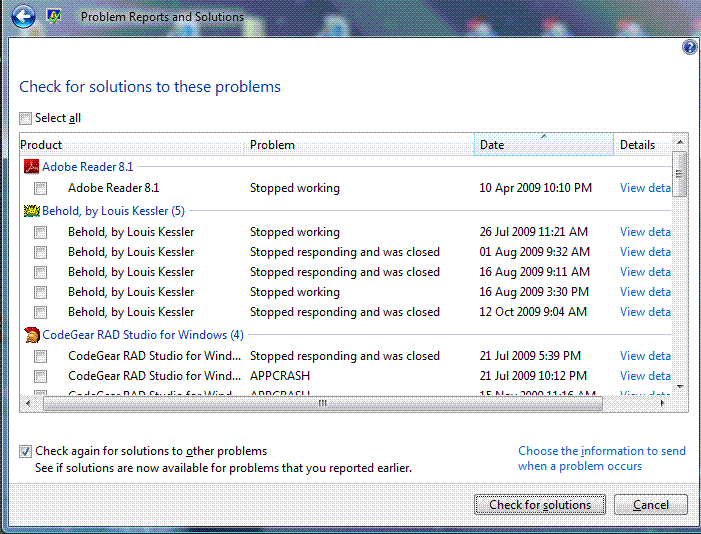Click the date 10 Apr 2009 10:10 PM
Screen dimensions: 701x534
tap(535, 188)
